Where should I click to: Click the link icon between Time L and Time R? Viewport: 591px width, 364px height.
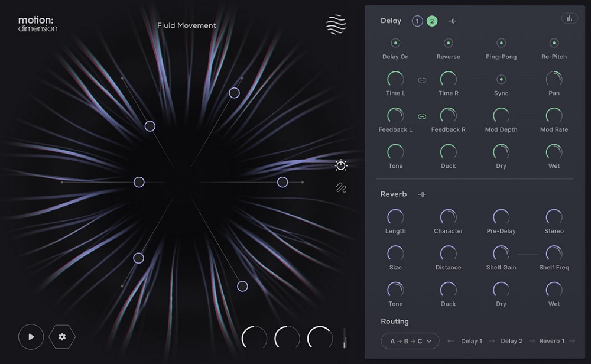point(421,79)
